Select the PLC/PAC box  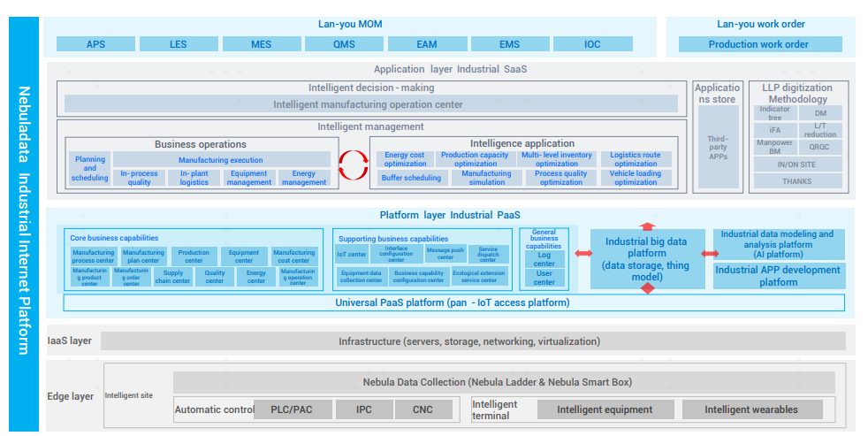point(293,410)
